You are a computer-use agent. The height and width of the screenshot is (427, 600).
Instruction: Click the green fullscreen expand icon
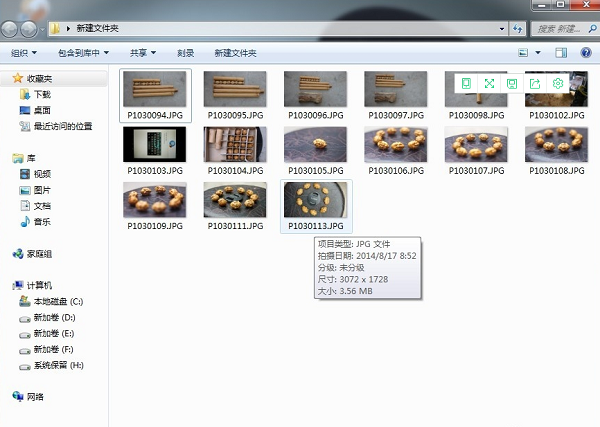[x=489, y=84]
